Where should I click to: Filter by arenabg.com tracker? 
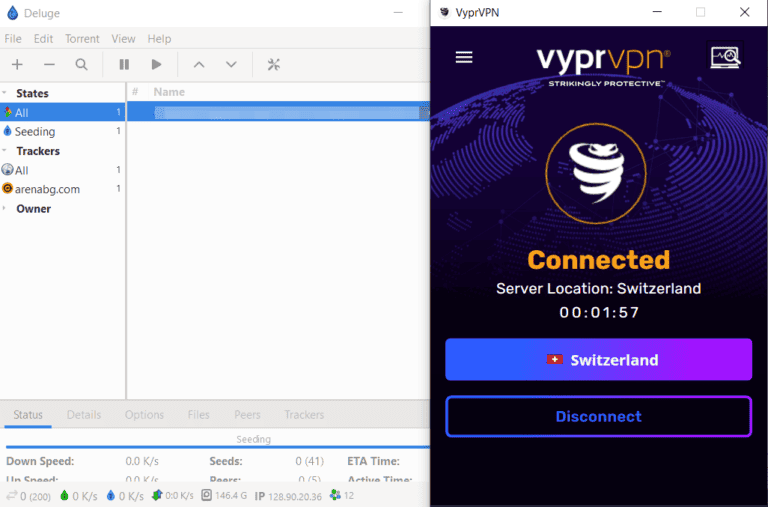tap(63, 189)
